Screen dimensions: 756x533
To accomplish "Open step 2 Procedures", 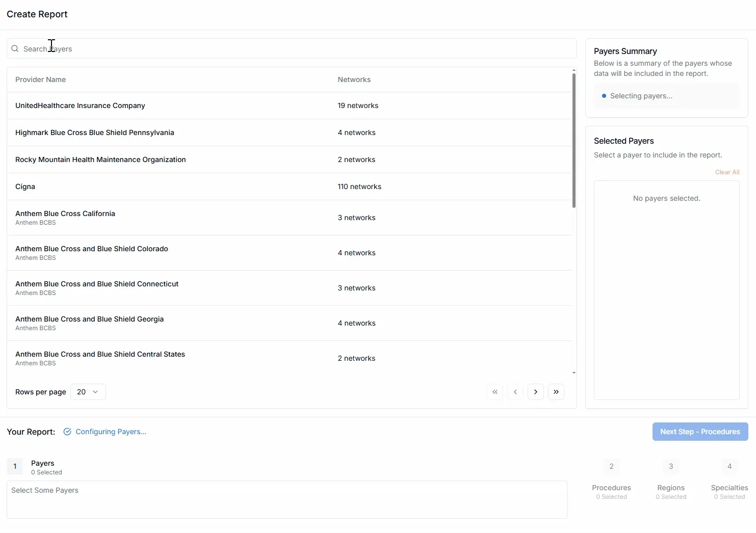I will (611, 479).
